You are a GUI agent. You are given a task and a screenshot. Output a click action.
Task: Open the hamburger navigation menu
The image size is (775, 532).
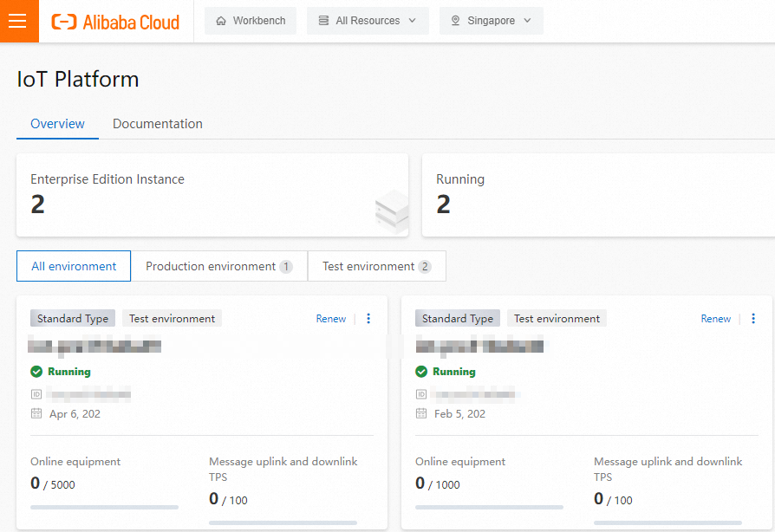click(x=19, y=21)
